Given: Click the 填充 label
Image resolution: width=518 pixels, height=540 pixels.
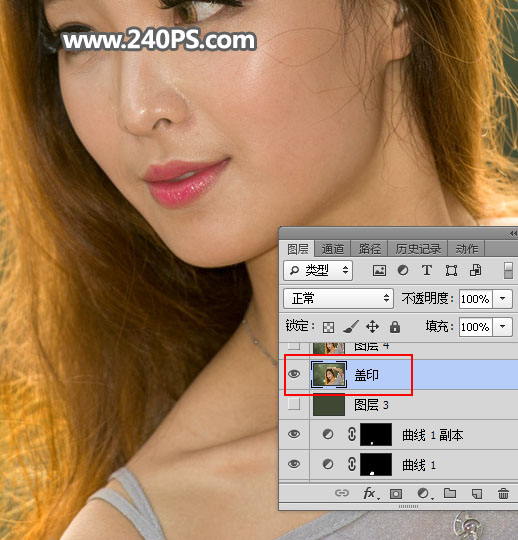Looking at the screenshot, I should [439, 326].
